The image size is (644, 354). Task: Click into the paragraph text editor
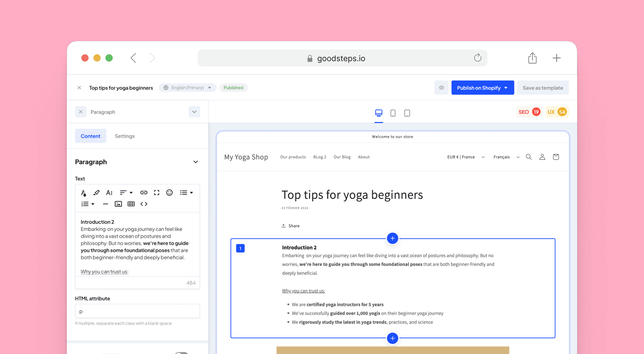(x=137, y=245)
